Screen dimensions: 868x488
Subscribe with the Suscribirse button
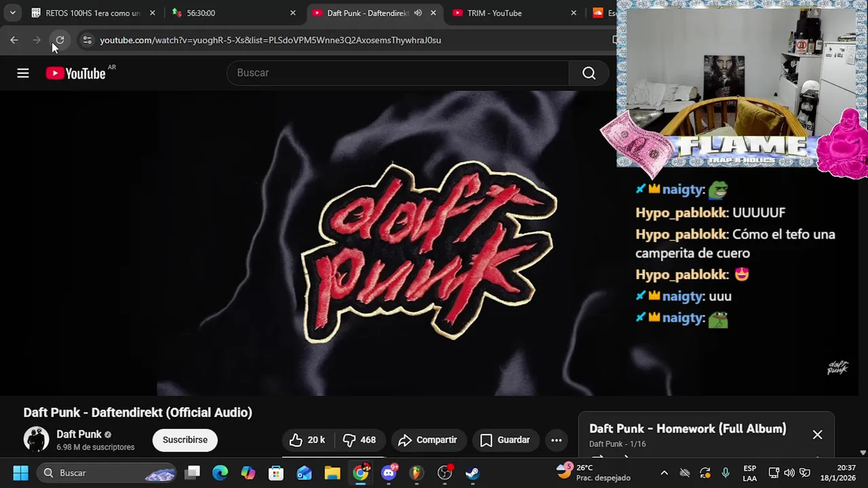click(184, 440)
